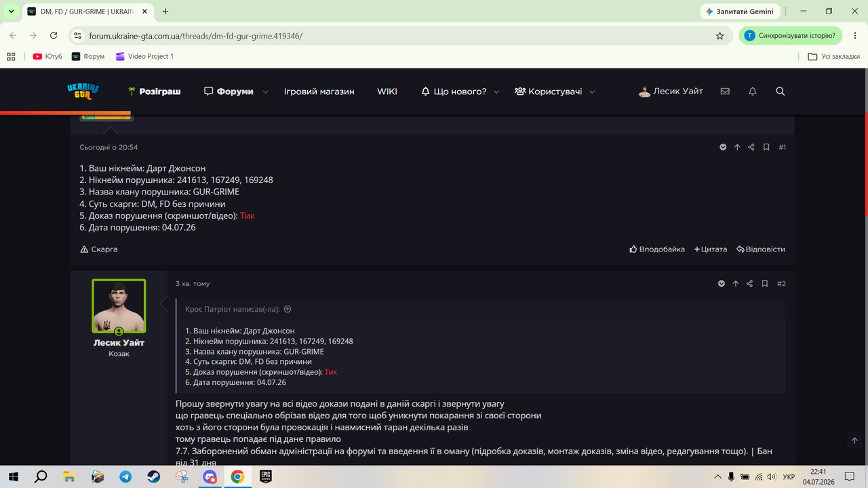Open the Ютуб bookmark
The image size is (868, 488).
[47, 56]
